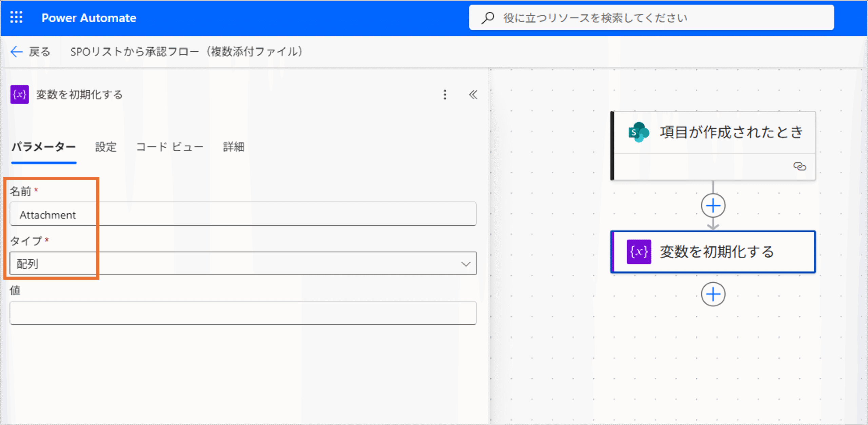Screen dimensions: 868x425
Task: Open the three-dot more options menu
Action: pyautogui.click(x=445, y=95)
